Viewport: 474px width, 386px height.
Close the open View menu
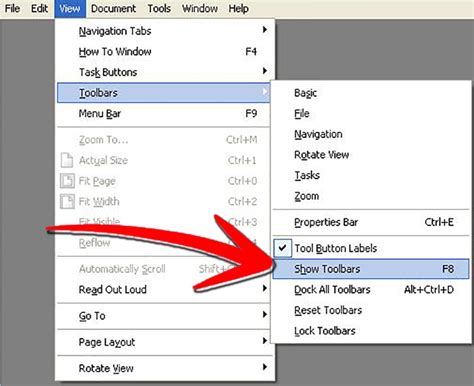point(70,8)
